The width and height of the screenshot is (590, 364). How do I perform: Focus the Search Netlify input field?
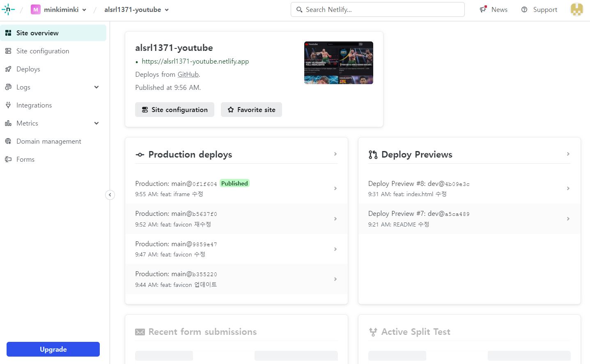tap(378, 9)
